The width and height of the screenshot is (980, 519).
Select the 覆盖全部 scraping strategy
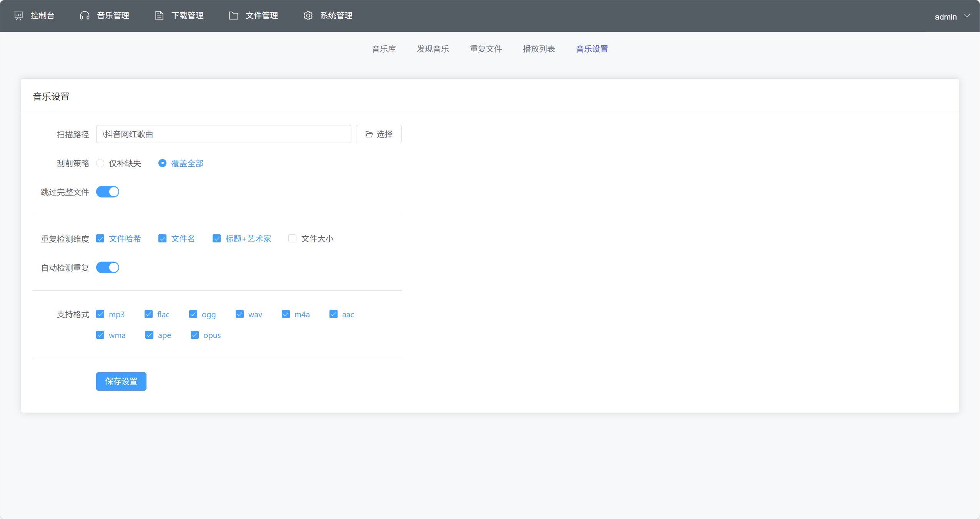pos(163,163)
